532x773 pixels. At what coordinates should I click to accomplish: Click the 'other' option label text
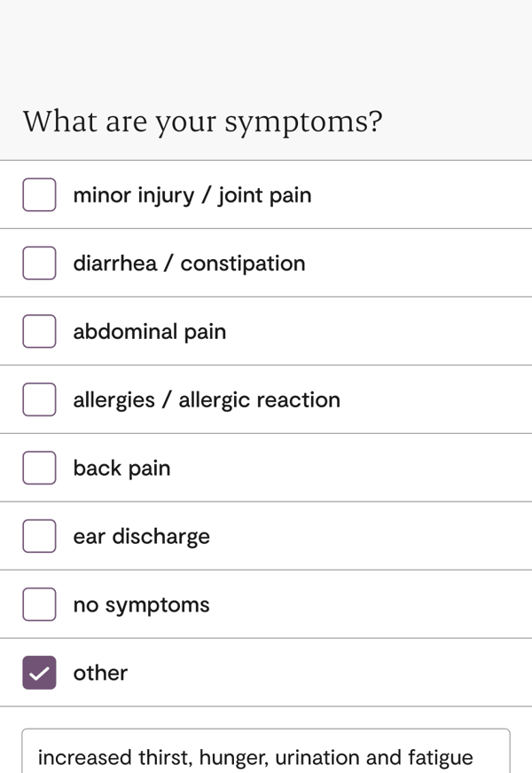tap(100, 674)
